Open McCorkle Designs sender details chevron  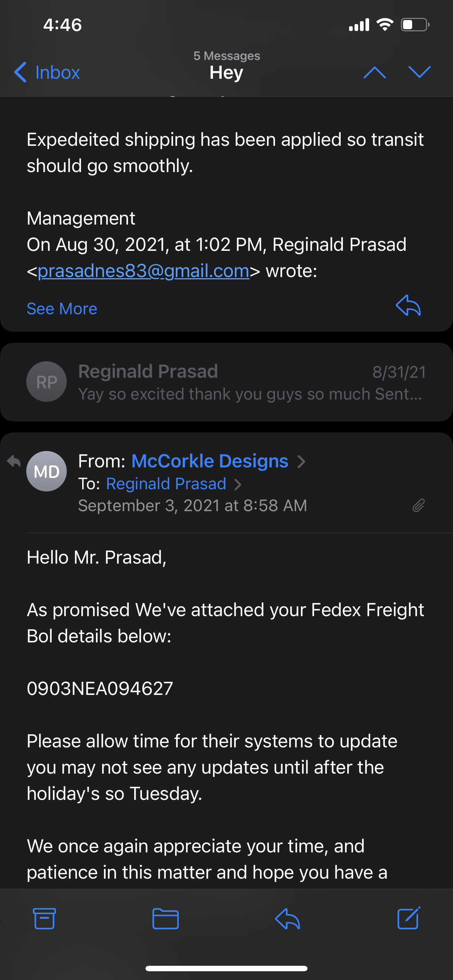click(302, 462)
